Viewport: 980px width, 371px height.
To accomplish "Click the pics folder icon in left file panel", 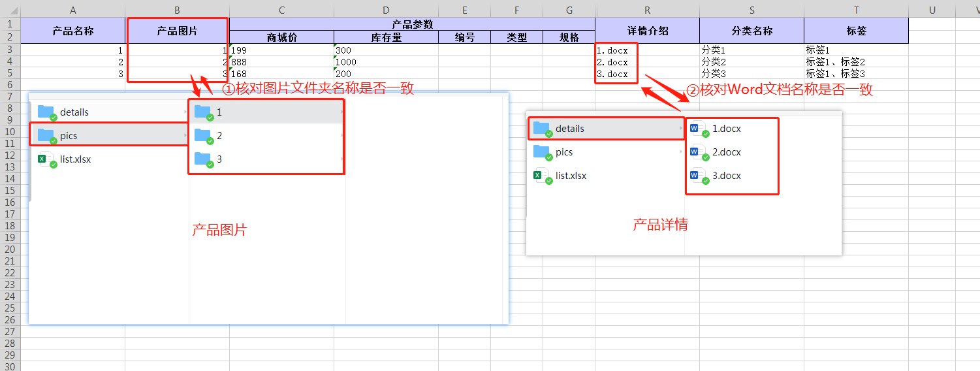I will (46, 135).
